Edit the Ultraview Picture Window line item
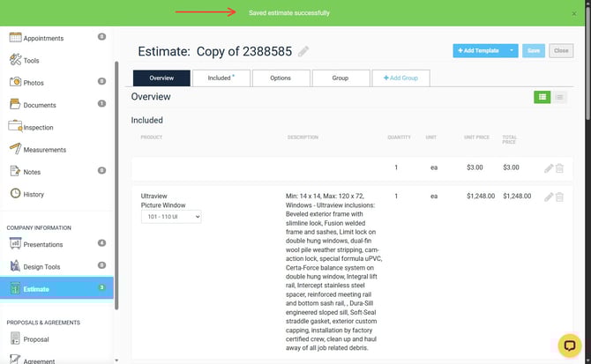 [x=548, y=197]
